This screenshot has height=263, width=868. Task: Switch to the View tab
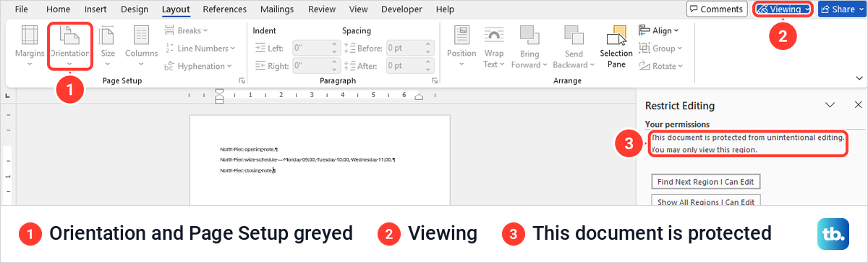pyautogui.click(x=359, y=9)
